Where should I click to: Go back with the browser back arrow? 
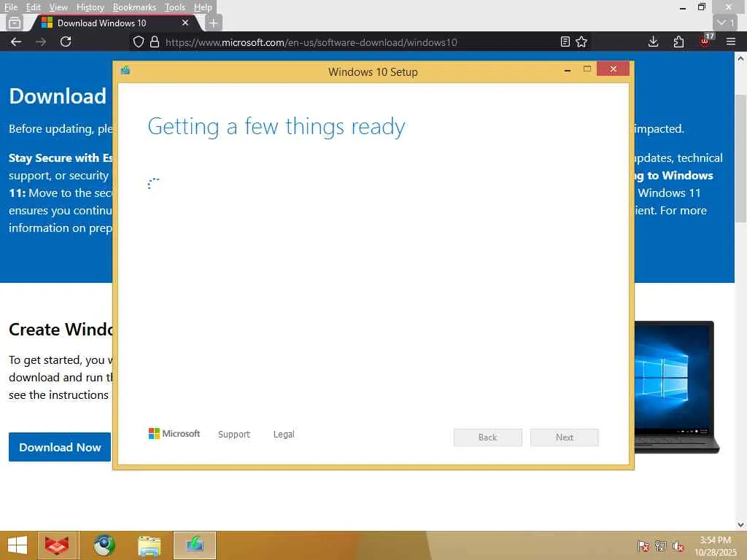(16, 42)
